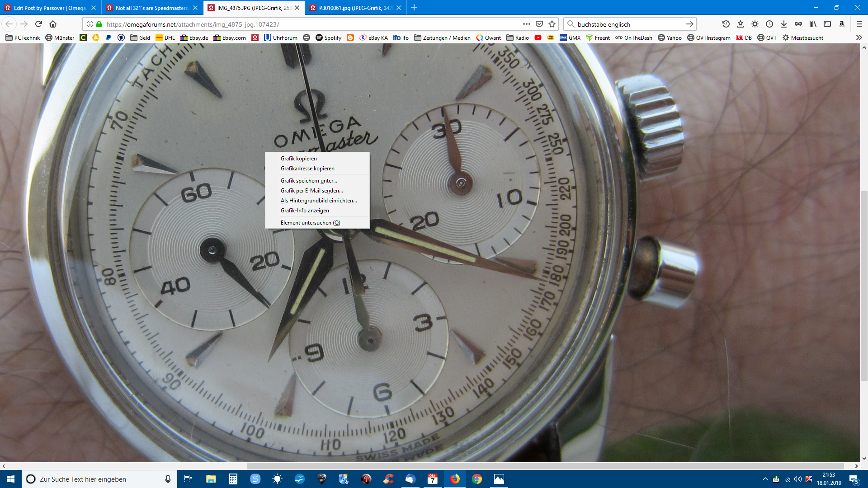Open a new browser tab

[x=414, y=7]
